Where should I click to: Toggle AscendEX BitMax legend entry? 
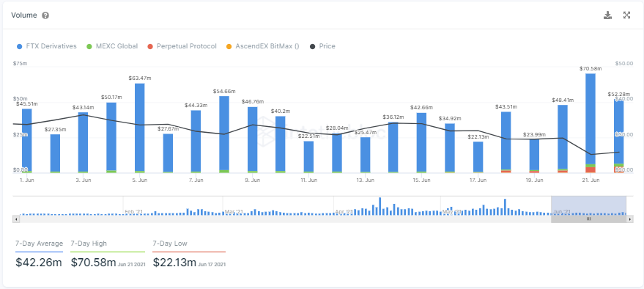[262, 46]
